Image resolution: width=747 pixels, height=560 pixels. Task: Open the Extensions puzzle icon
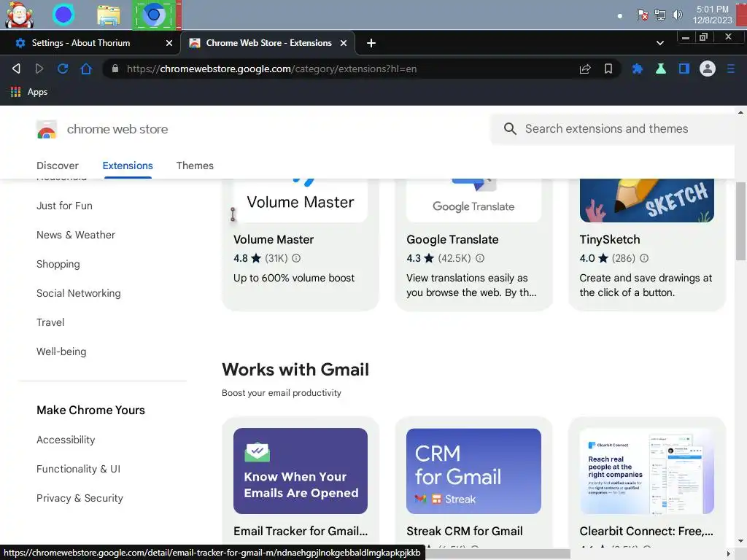[638, 69]
